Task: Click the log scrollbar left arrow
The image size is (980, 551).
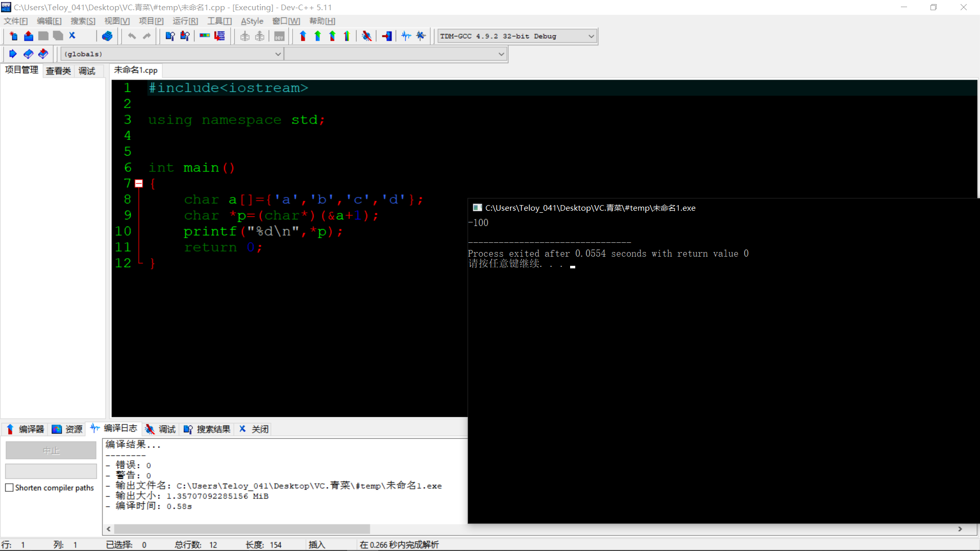Action: [x=108, y=529]
